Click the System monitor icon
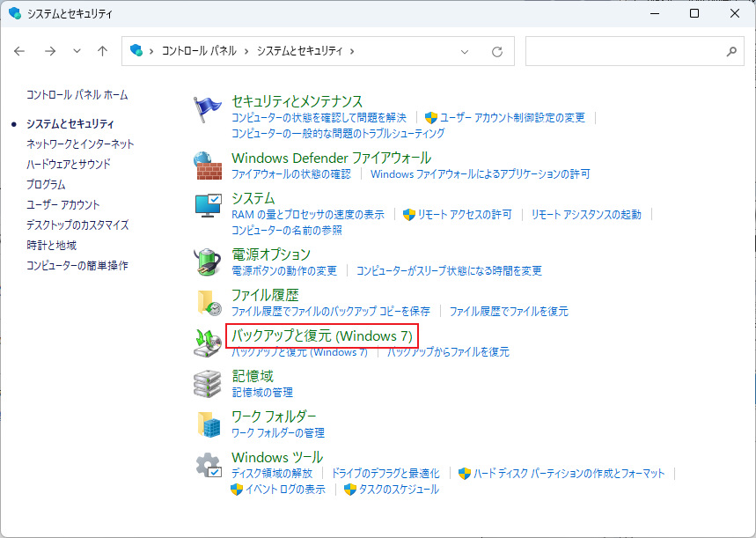 (209, 205)
